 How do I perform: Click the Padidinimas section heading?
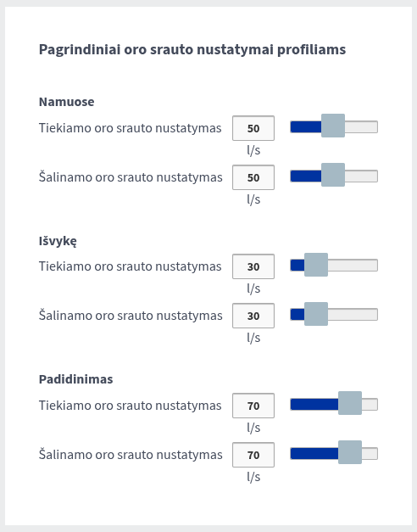click(76, 379)
